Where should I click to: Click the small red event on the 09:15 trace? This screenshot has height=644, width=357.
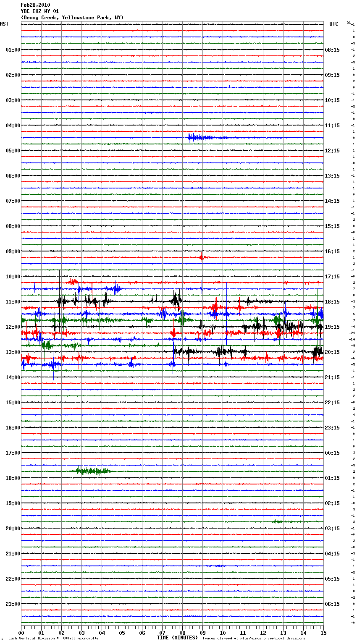tap(202, 257)
